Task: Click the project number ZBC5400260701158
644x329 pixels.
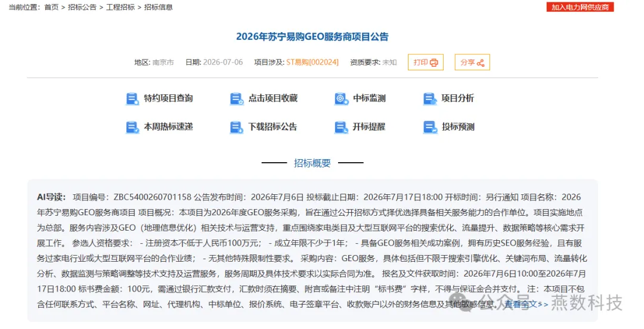Action: pos(153,197)
